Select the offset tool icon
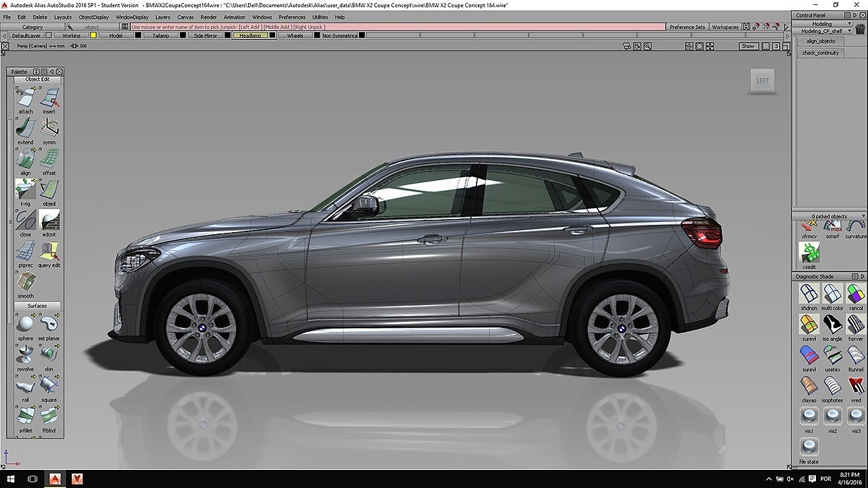Image resolution: width=868 pixels, height=488 pixels. [x=49, y=158]
